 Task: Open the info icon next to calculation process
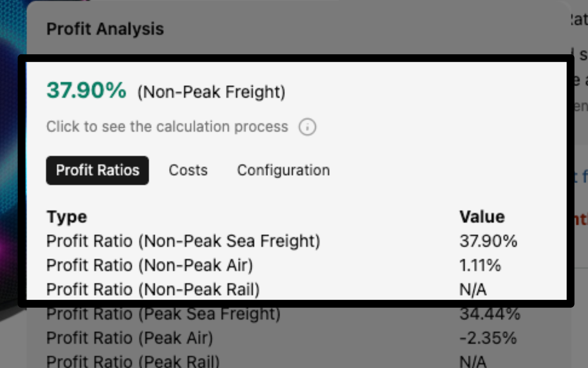coord(307,127)
